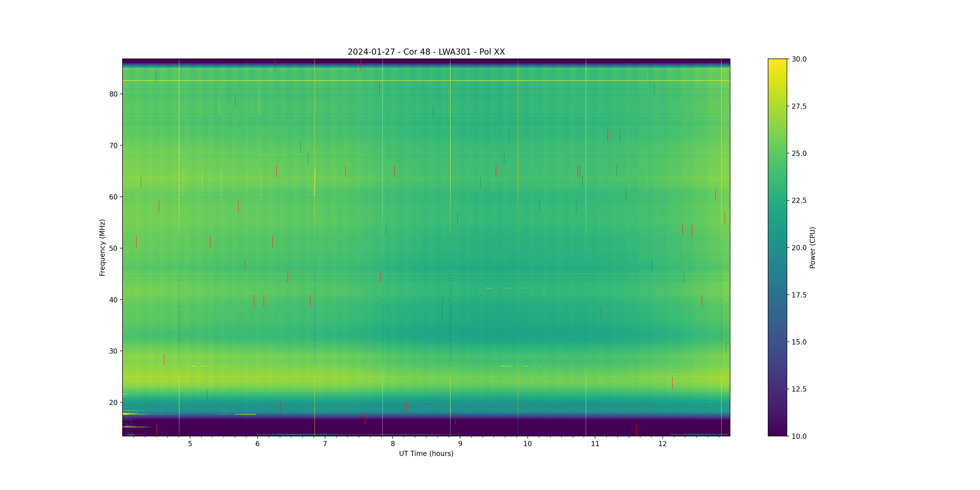
Task: Click the x-axis tick label 8
Action: click(392, 444)
